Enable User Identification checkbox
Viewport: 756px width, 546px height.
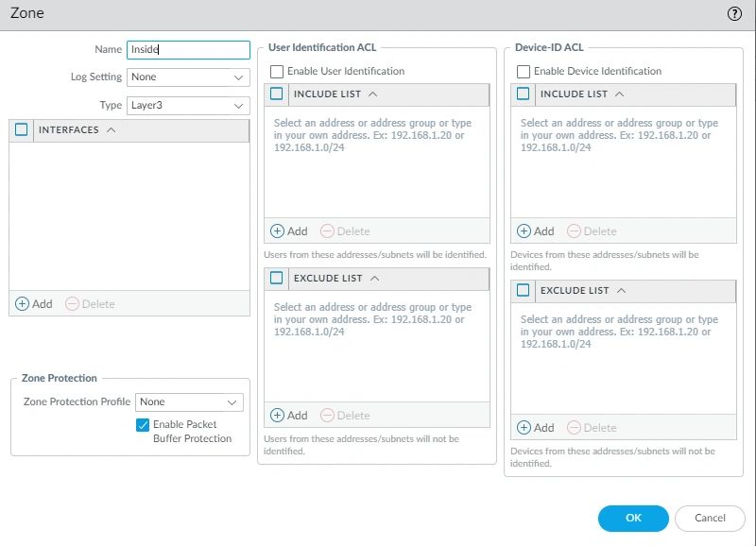click(277, 72)
